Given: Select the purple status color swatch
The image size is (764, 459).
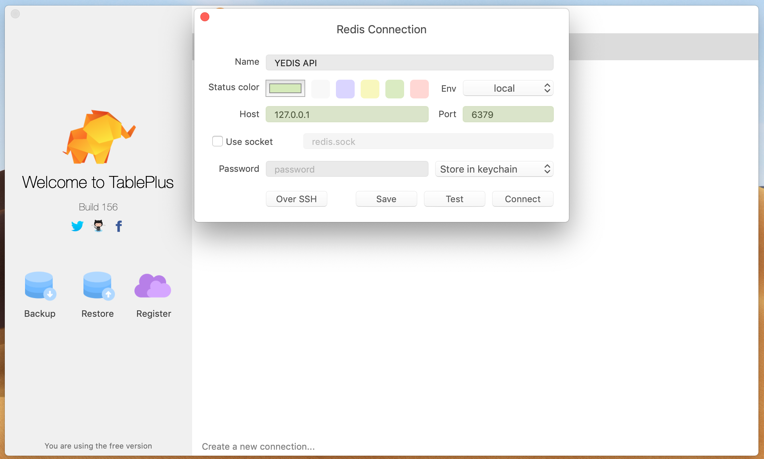Looking at the screenshot, I should [345, 89].
